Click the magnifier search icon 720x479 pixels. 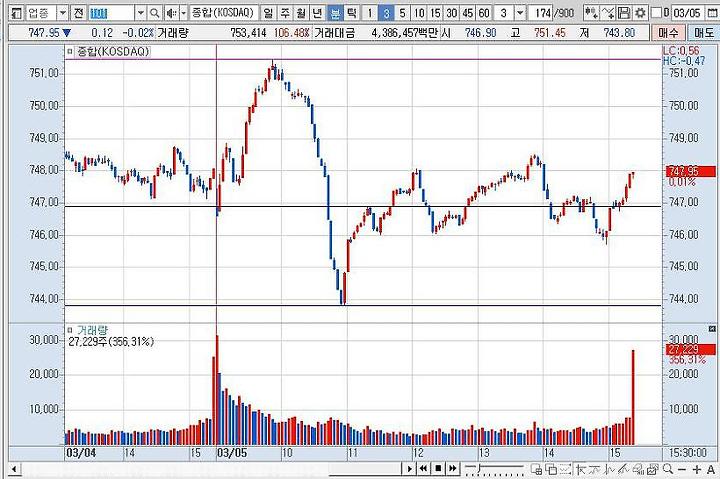tap(155, 13)
